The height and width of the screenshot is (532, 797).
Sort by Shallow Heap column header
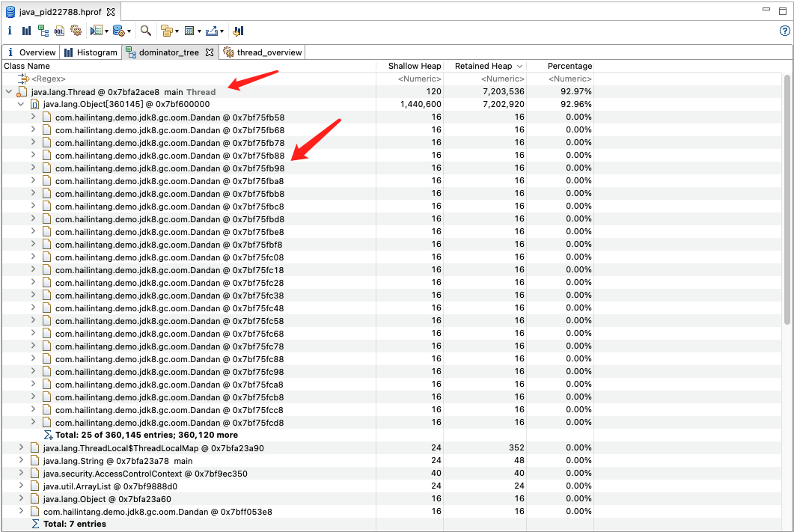coord(409,66)
